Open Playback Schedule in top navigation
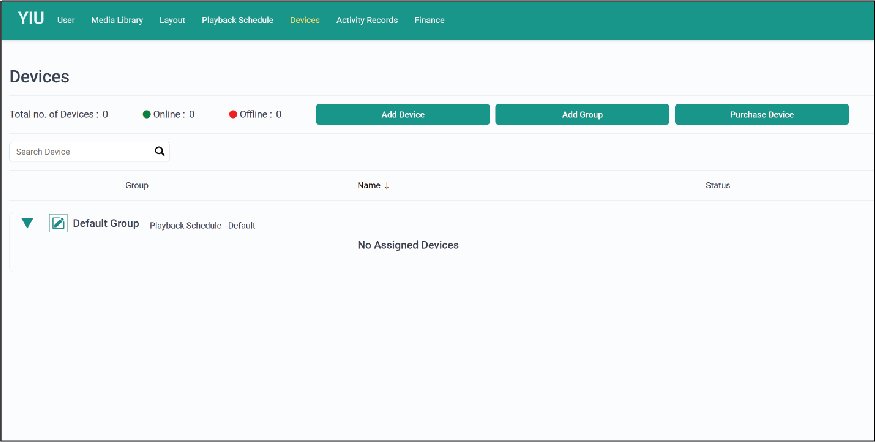Image resolution: width=875 pixels, height=442 pixels. click(x=237, y=20)
